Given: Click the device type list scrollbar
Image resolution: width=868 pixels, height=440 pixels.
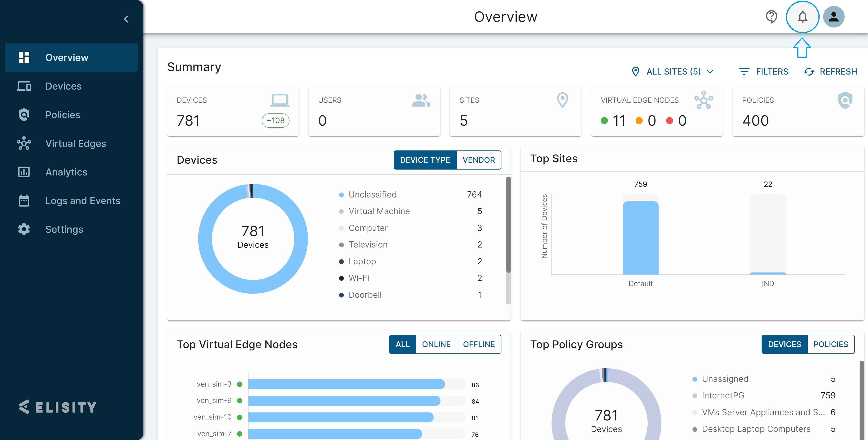Looking at the screenshot, I should [508, 225].
